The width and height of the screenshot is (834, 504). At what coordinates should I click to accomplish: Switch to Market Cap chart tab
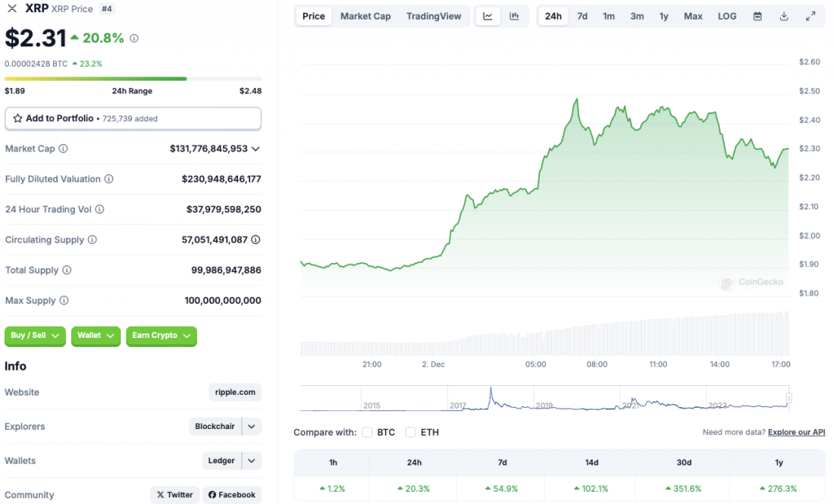point(366,16)
